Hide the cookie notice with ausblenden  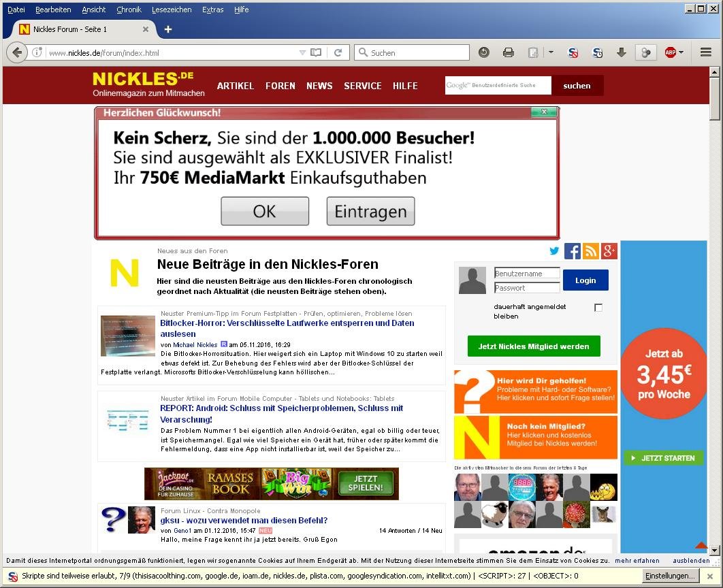coord(691,560)
